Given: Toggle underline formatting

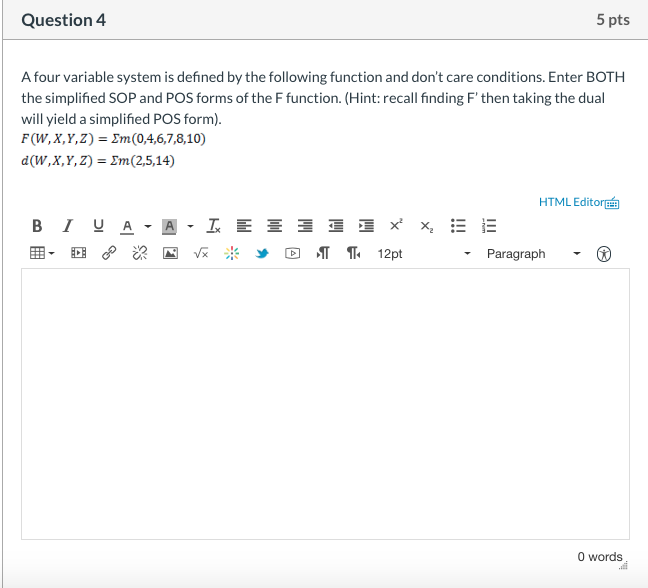Looking at the screenshot, I should pyautogui.click(x=98, y=226).
